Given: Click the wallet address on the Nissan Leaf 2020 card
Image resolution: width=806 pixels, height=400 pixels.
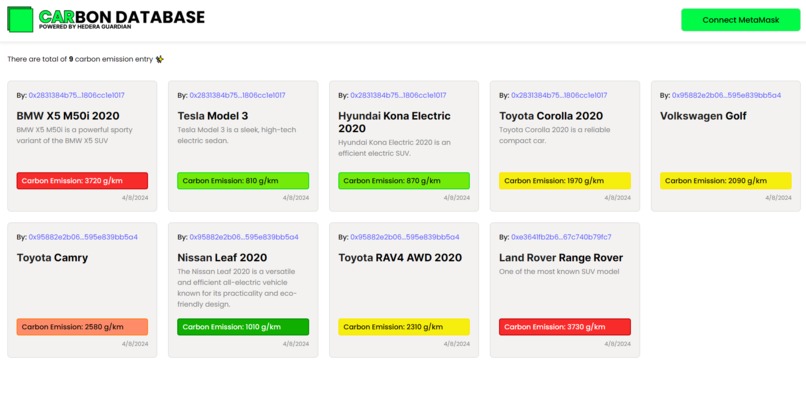Looking at the screenshot, I should point(244,237).
